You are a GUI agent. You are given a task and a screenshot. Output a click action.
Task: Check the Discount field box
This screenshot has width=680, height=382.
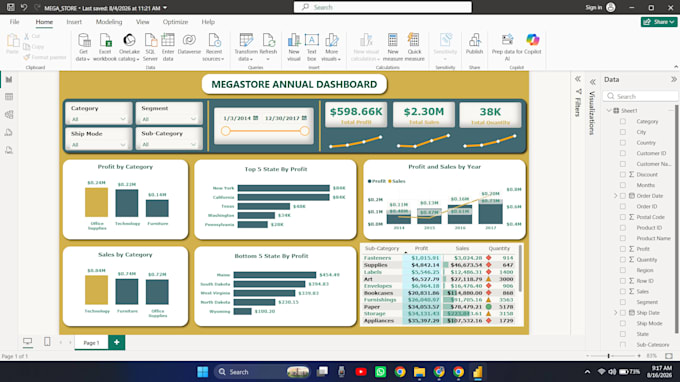point(623,174)
